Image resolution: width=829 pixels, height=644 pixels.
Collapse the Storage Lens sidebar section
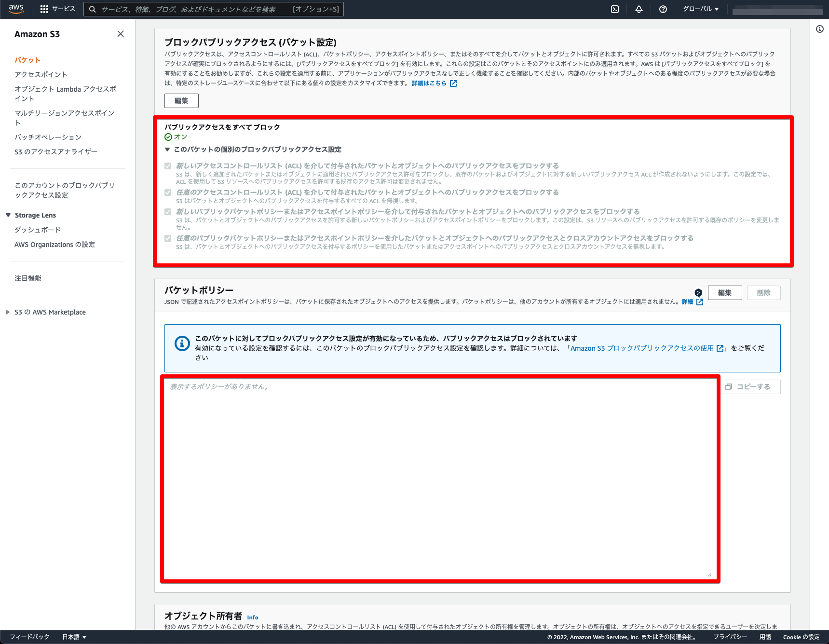8,215
